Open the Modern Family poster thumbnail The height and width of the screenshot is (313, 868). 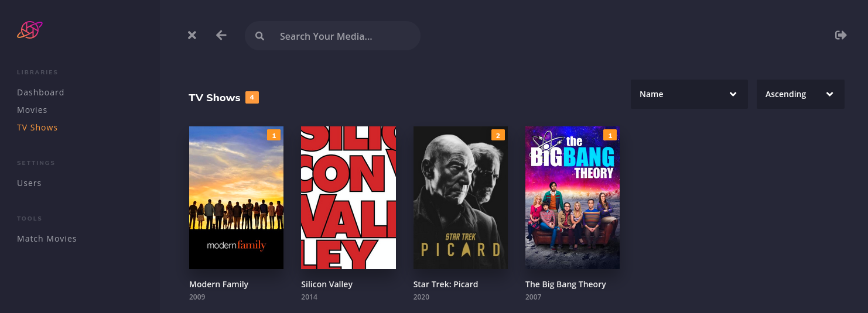click(236, 198)
